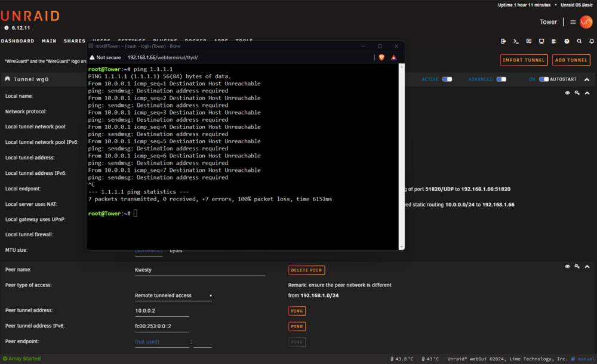The image size is (597, 364).
Task: Open the MAIN menu tab
Action: point(49,41)
